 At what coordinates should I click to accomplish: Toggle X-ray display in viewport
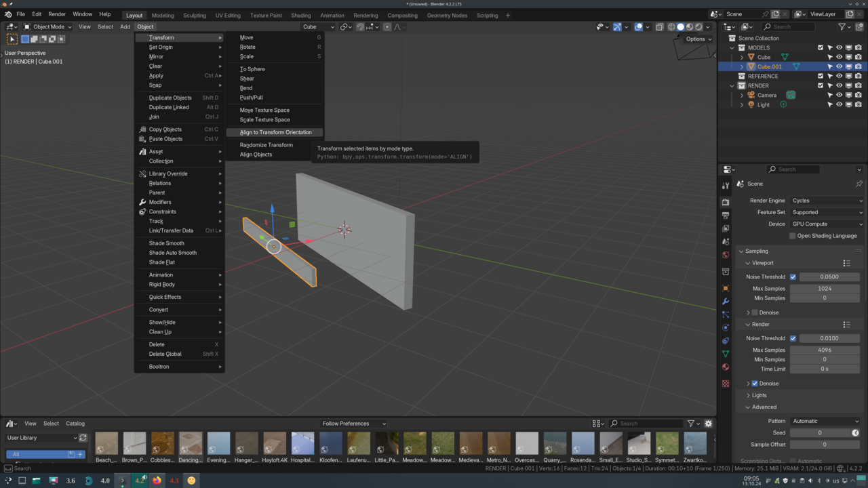point(659,27)
